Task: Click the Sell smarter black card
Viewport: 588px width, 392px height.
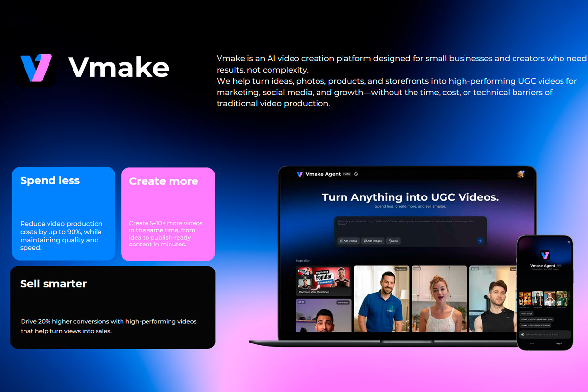Action: (x=113, y=307)
